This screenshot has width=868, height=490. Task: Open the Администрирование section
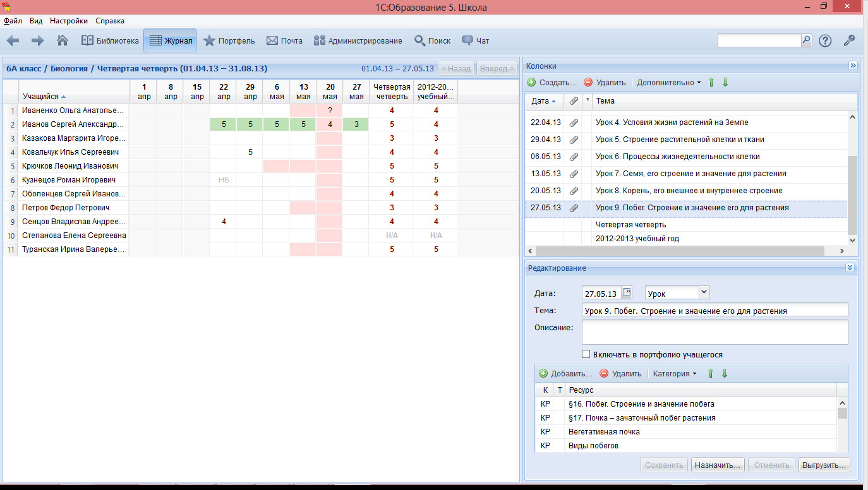358,41
